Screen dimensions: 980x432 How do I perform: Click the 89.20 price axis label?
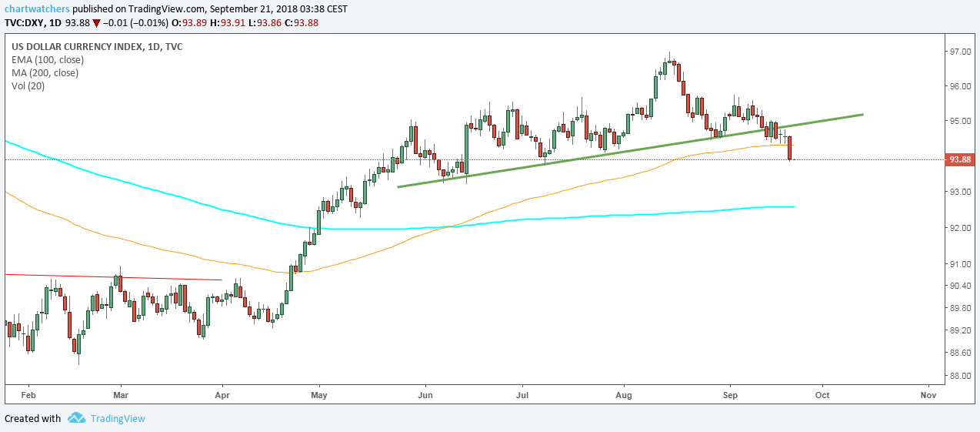click(x=959, y=331)
